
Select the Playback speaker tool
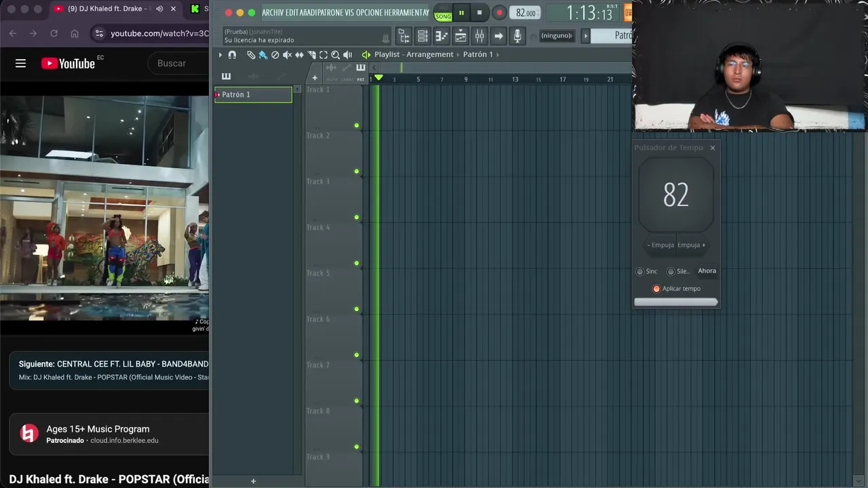coord(347,55)
